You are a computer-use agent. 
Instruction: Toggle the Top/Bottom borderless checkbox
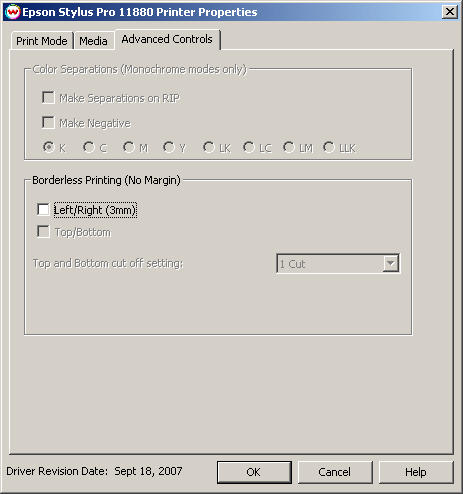(43, 232)
